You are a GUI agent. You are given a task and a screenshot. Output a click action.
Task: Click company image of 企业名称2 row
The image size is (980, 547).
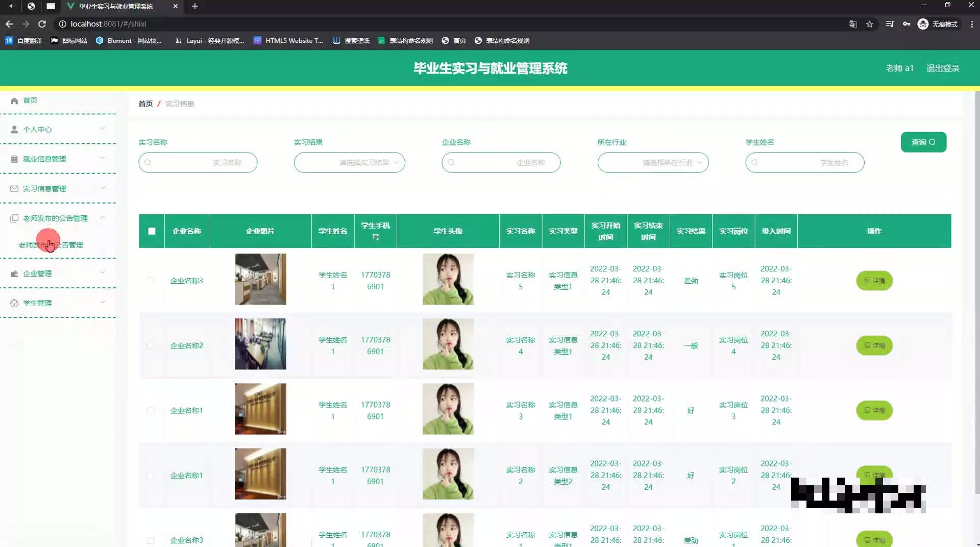[260, 344]
